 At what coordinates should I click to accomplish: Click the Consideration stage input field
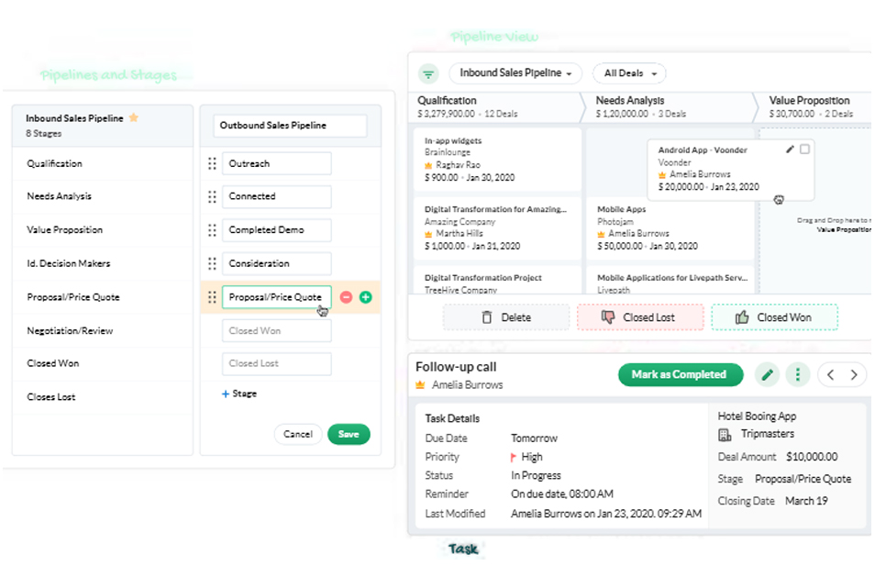point(277,263)
